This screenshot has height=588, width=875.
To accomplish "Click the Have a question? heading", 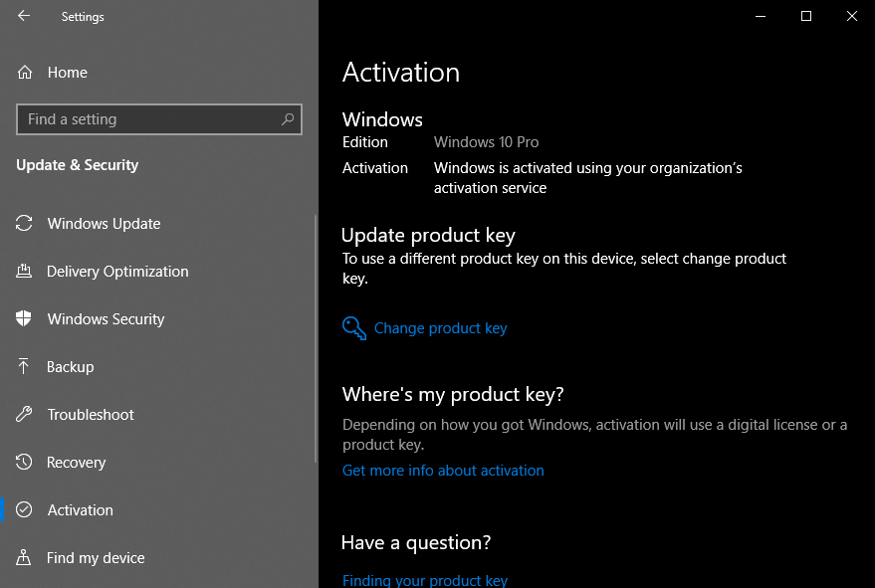I will (416, 542).
